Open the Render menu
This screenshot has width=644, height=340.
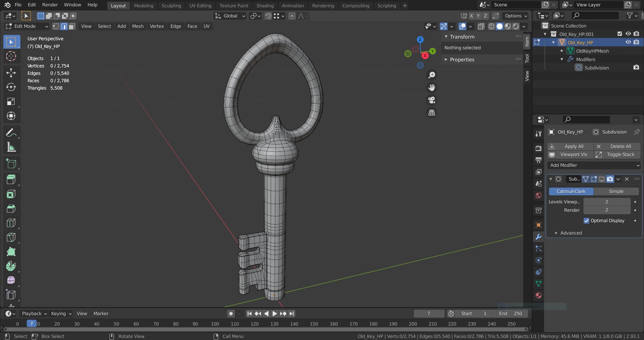tap(50, 5)
